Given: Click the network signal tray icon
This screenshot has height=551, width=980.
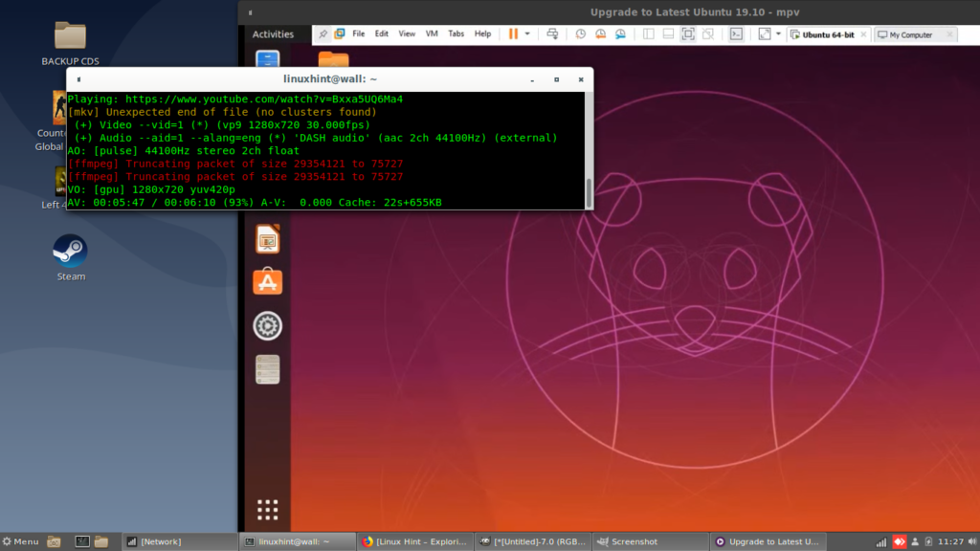Looking at the screenshot, I should click(881, 541).
